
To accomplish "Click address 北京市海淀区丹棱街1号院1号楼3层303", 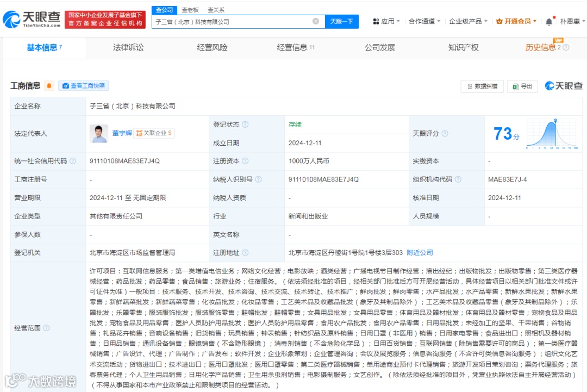I will 346,253.
